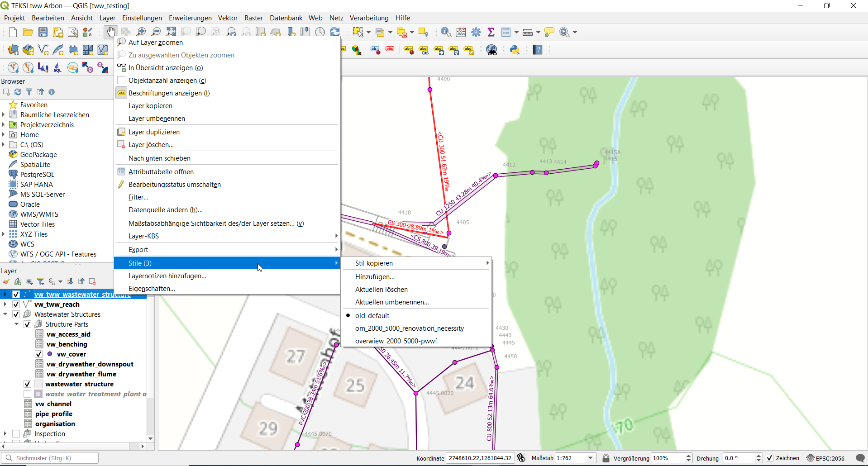This screenshot has width=868, height=466.
Task: Open the Verarbeitung menu
Action: coord(369,18)
